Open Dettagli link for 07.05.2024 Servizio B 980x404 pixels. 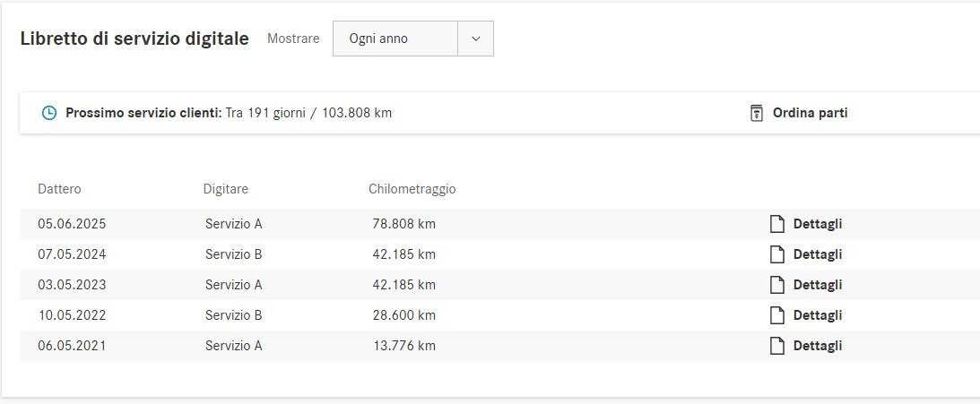coord(817,254)
